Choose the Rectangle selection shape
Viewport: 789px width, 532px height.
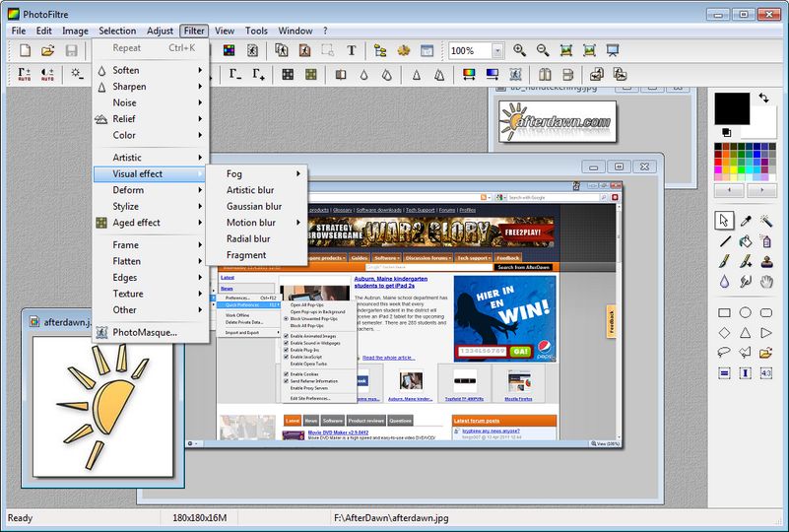click(725, 312)
